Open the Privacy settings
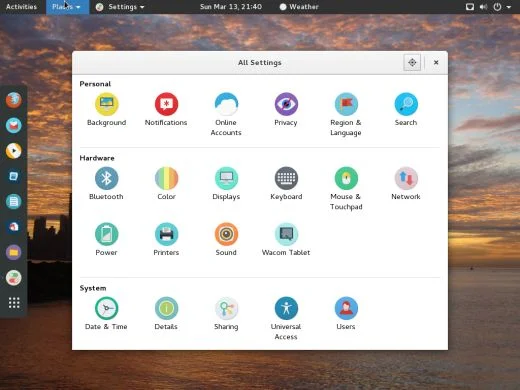520x390 pixels. click(x=286, y=110)
